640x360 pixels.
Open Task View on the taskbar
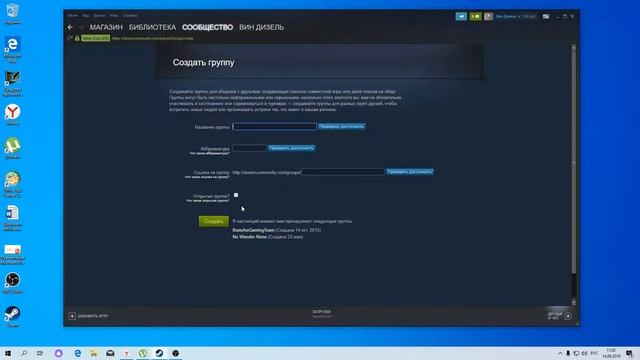[40, 353]
